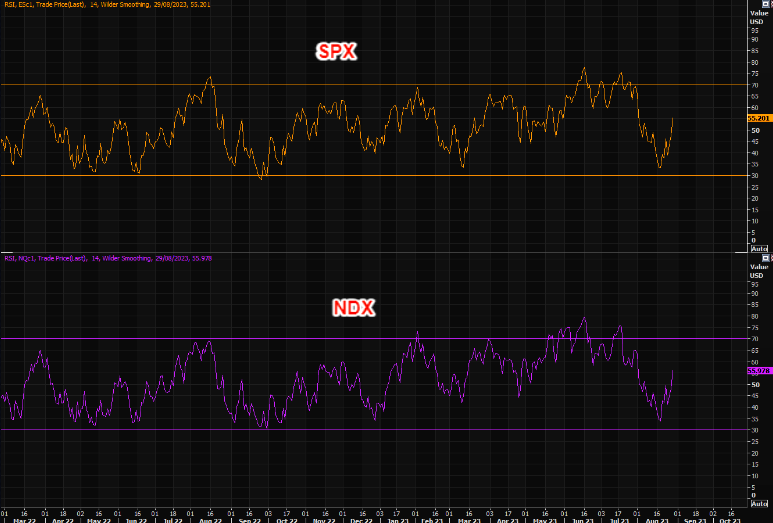Select the purple NQc1 RSI legend text
Viewport: 773px width, 523px height.
coord(108,258)
